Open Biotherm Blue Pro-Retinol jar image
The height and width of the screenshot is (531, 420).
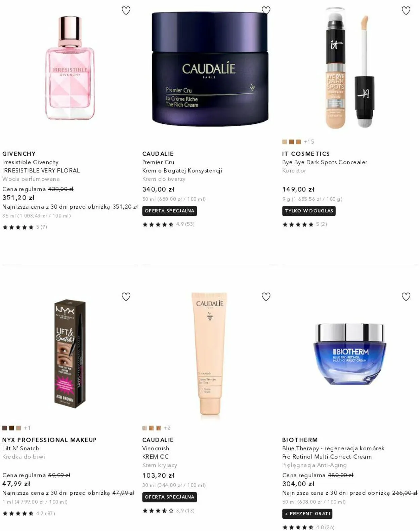click(x=350, y=354)
